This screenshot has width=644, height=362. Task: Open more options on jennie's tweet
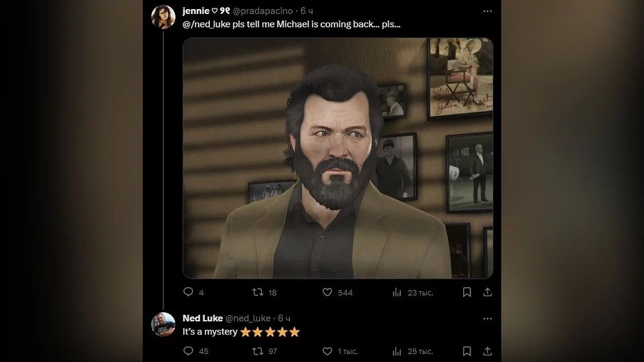tap(487, 11)
